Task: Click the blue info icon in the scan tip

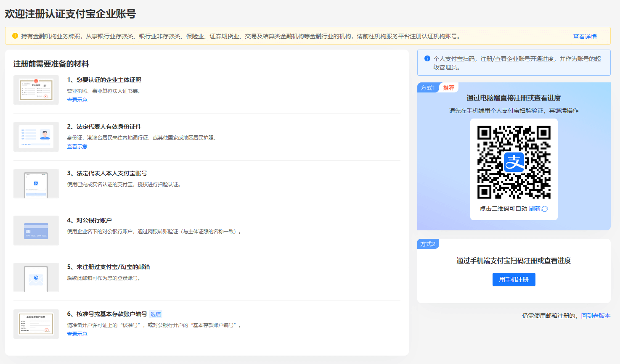Action: pos(427,59)
